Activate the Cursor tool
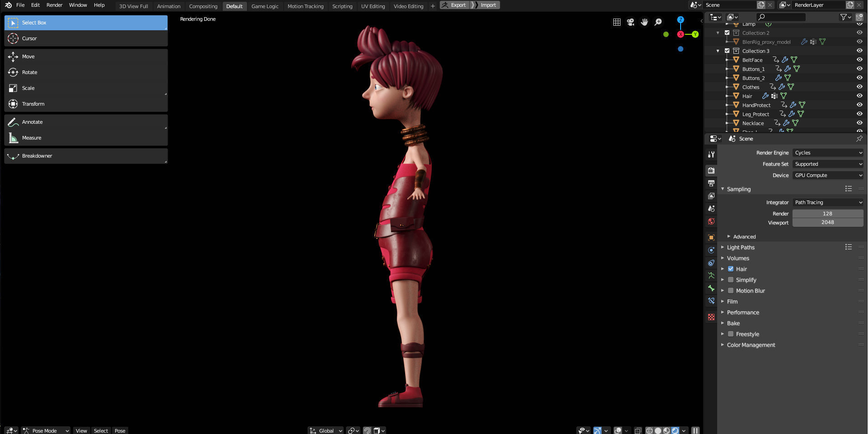 pyautogui.click(x=86, y=38)
